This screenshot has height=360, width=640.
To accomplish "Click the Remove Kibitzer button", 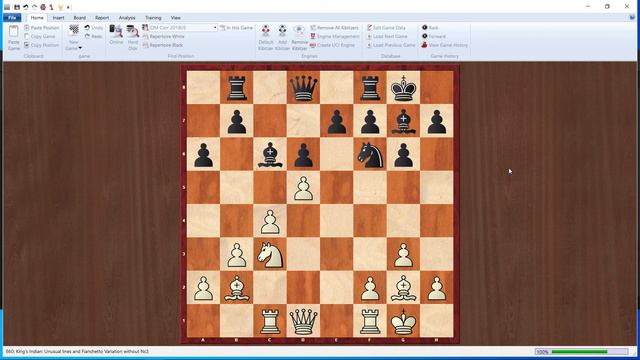I will point(299,38).
